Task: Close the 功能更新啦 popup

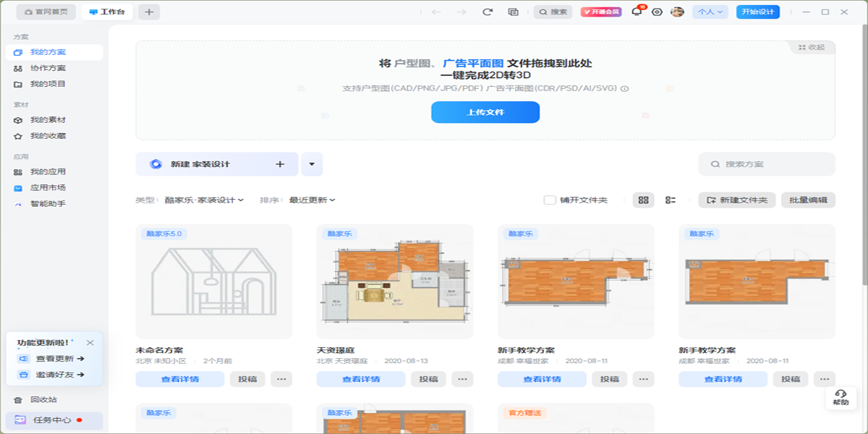Action: [90, 343]
